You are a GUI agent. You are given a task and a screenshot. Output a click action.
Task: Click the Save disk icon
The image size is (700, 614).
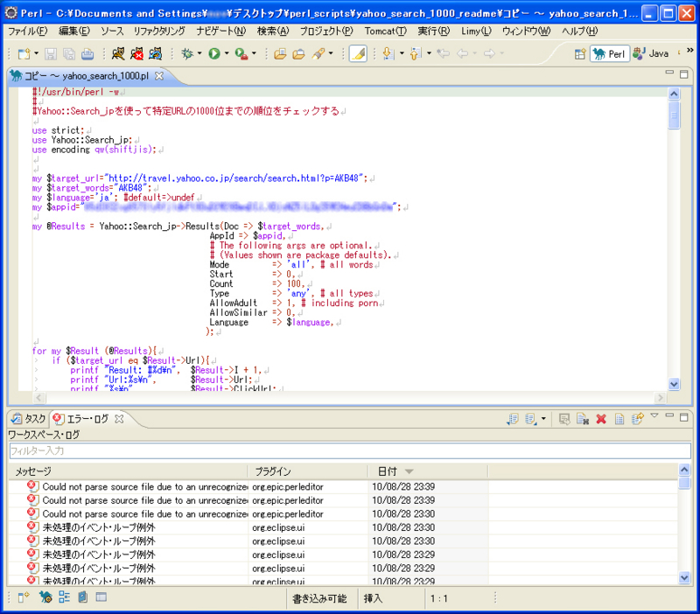(x=51, y=54)
